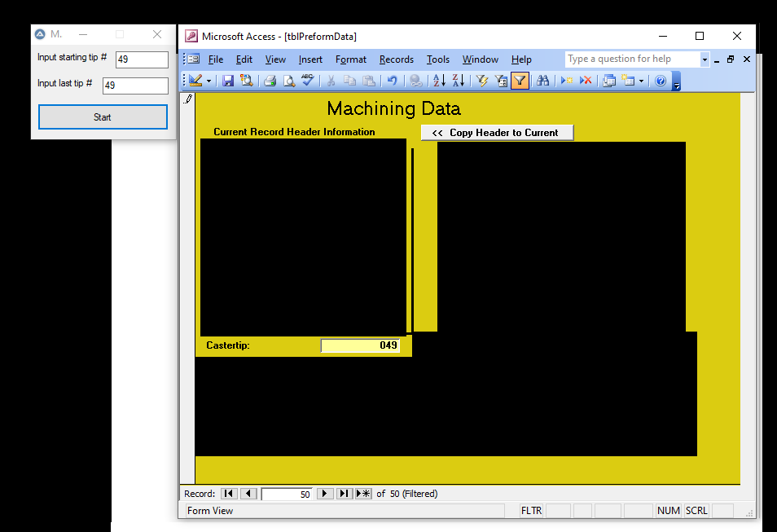
Task: Click Filter By Selection icon
Action: (481, 81)
